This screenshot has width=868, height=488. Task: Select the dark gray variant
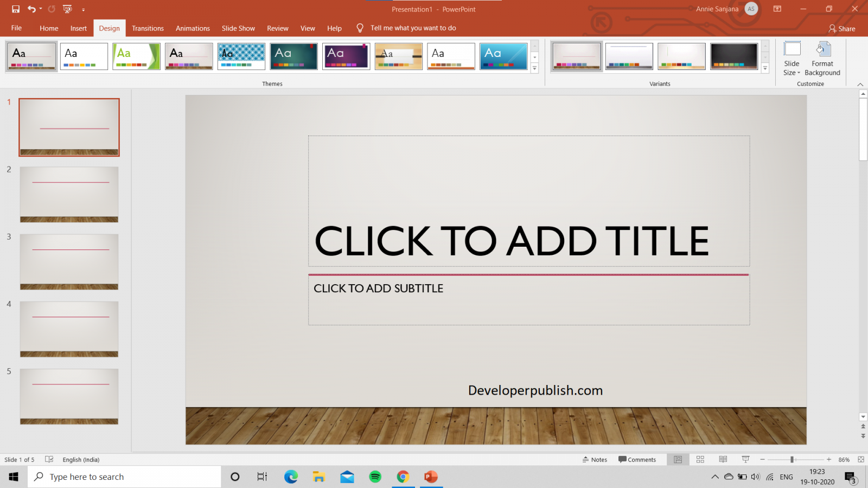734,56
